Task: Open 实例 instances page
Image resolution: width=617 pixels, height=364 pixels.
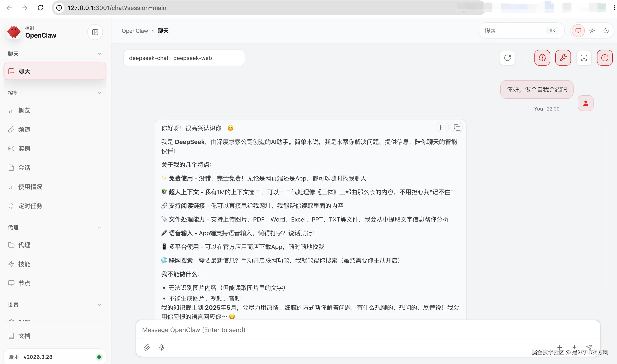Action: [55, 149]
